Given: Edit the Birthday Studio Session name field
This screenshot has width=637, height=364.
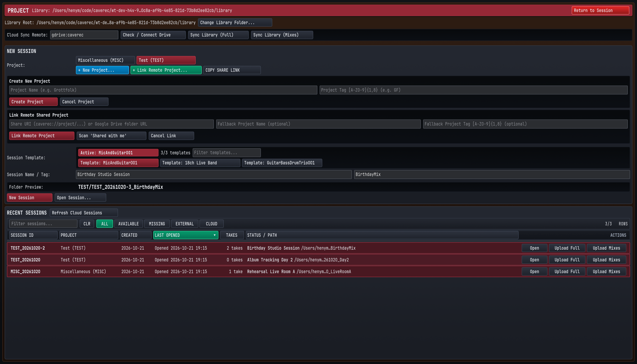Looking at the screenshot, I should click(x=213, y=175).
